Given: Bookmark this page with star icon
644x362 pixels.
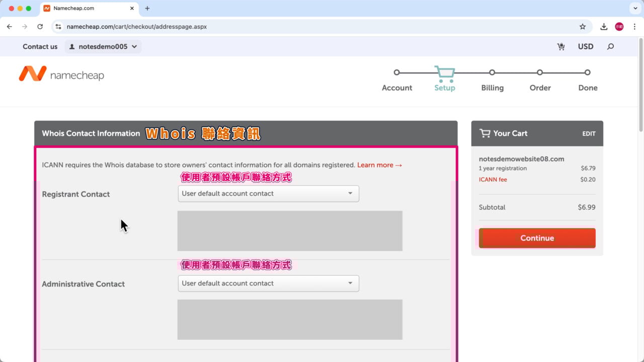Looking at the screenshot, I should point(583,27).
